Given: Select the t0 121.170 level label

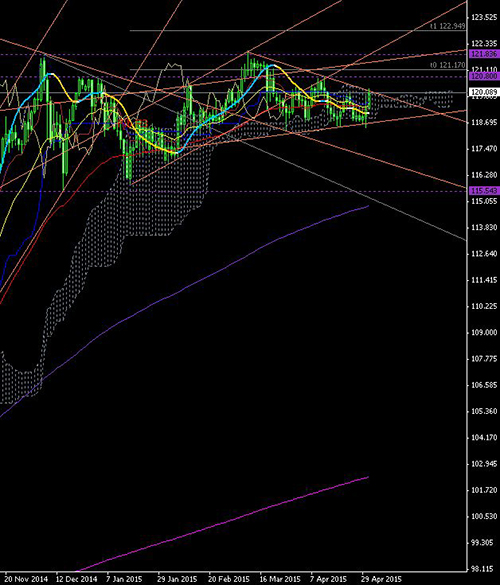Looking at the screenshot, I should [448, 65].
